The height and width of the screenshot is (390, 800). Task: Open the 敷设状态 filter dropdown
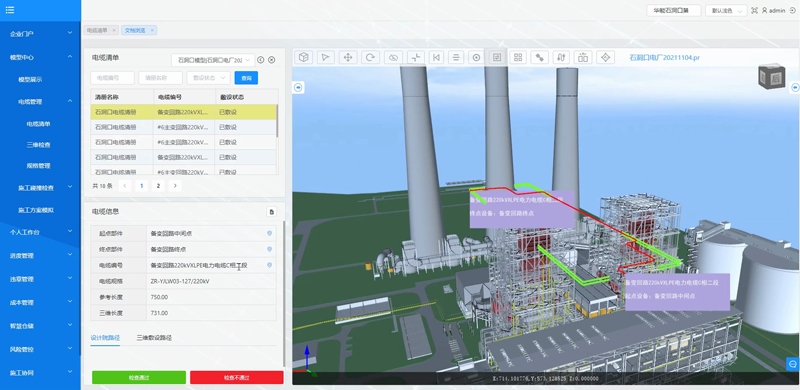[x=208, y=78]
